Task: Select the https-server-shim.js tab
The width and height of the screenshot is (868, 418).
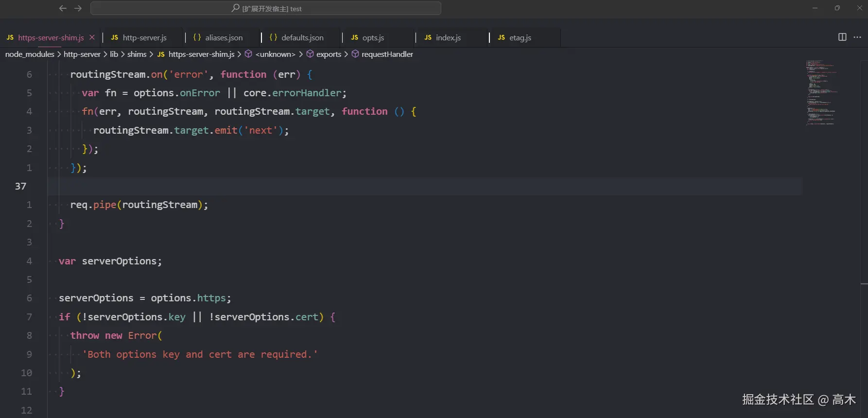Action: pos(51,37)
